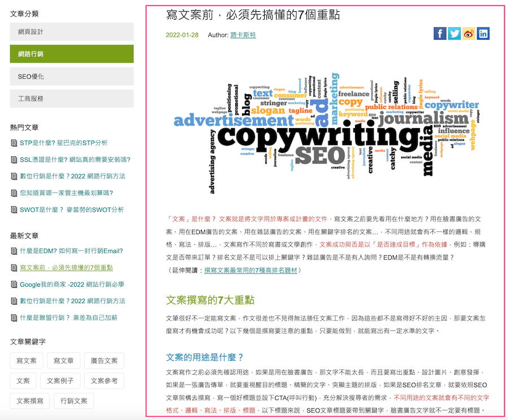This screenshot has width=508, height=420.
Task: Select the keyword tag labeled just 文案
Action: 23,381
